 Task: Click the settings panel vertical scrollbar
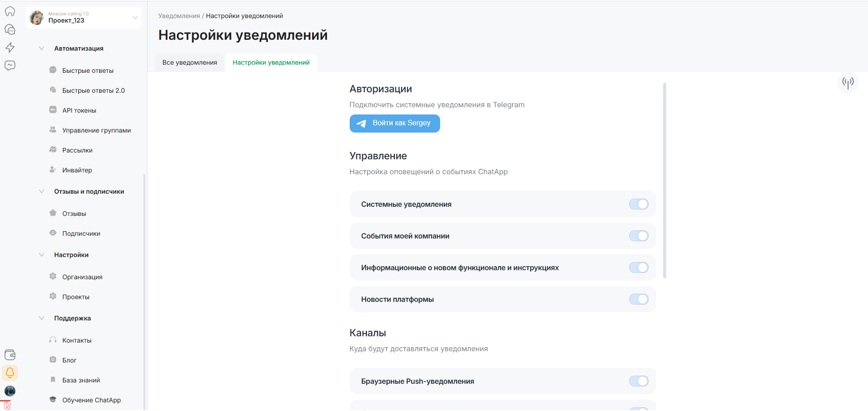[664, 181]
